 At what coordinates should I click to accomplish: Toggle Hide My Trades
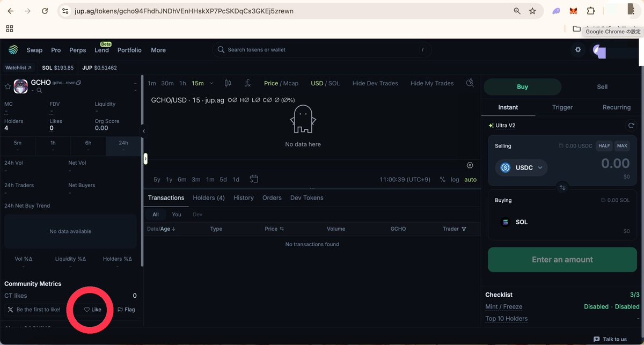(432, 83)
